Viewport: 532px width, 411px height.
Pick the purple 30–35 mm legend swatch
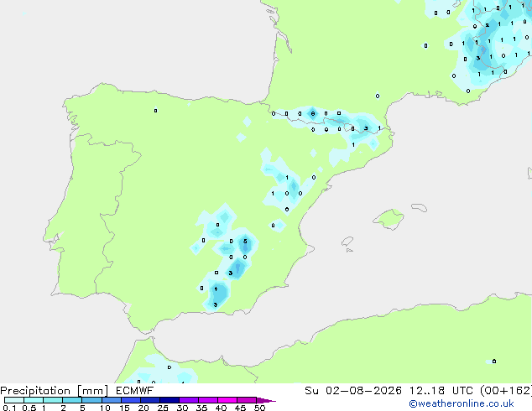189,400
